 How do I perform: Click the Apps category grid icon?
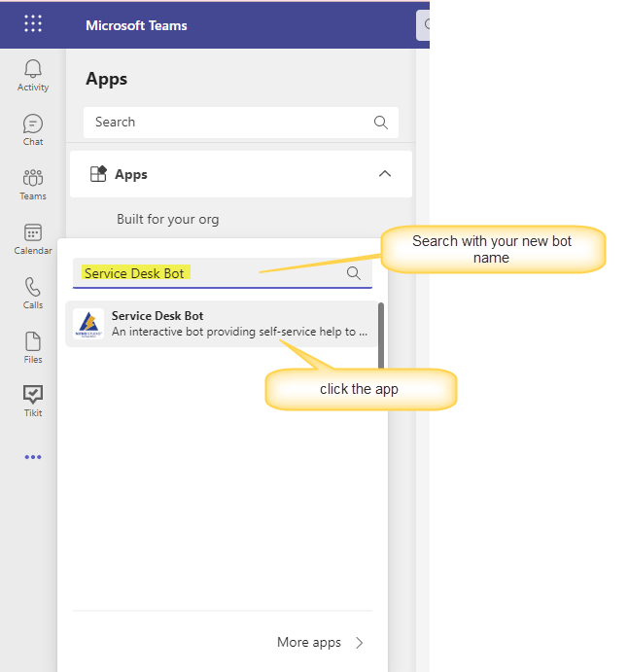coord(98,174)
